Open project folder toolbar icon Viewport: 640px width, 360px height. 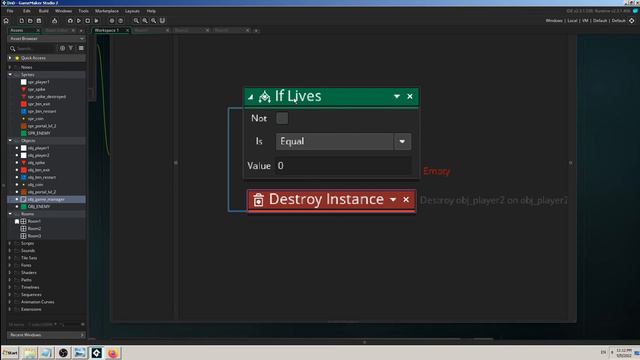click(x=30, y=20)
